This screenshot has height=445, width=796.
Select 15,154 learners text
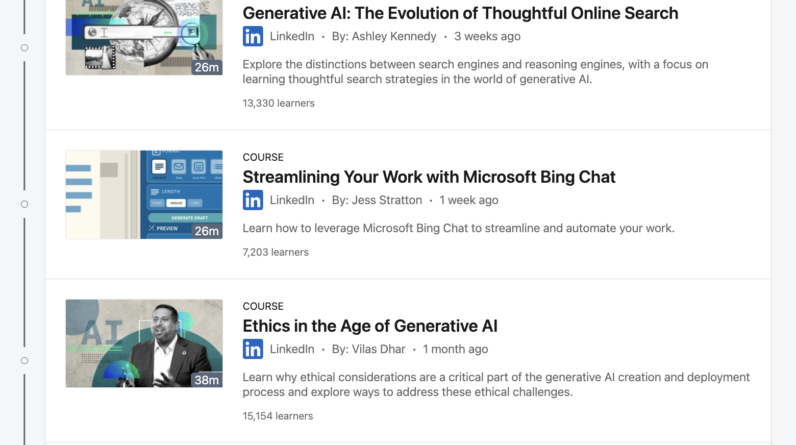(278, 416)
